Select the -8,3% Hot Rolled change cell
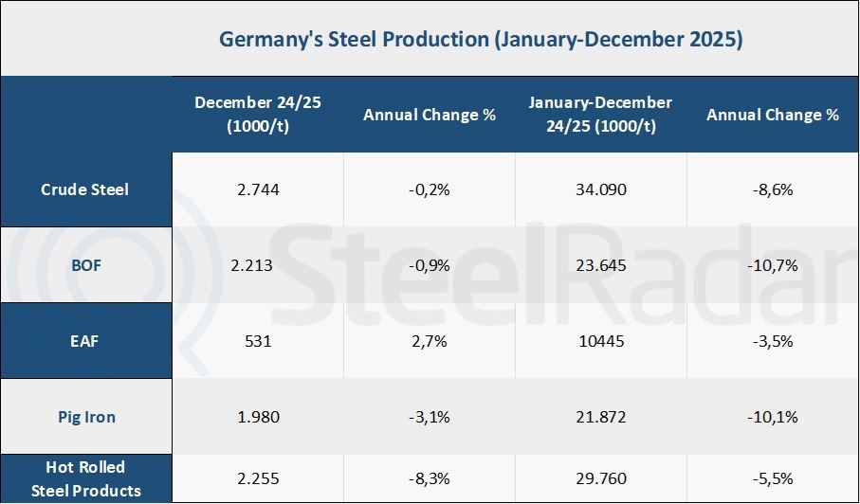Viewport: 860px width, 504px height. click(x=430, y=478)
